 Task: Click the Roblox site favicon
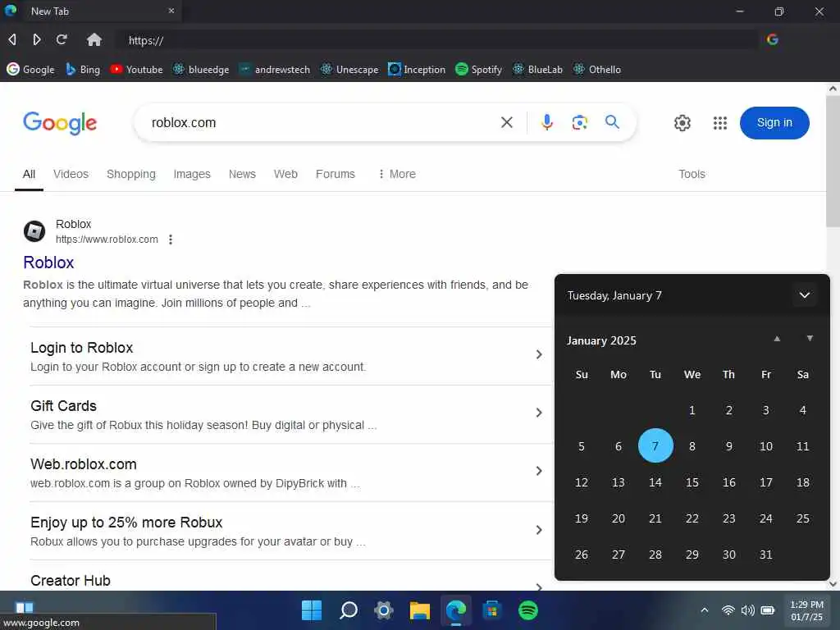[x=34, y=231]
